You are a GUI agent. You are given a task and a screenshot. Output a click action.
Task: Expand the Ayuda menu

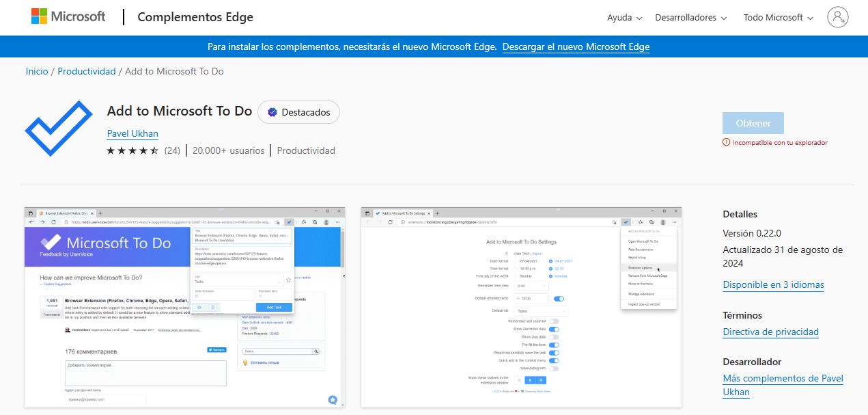coord(624,18)
